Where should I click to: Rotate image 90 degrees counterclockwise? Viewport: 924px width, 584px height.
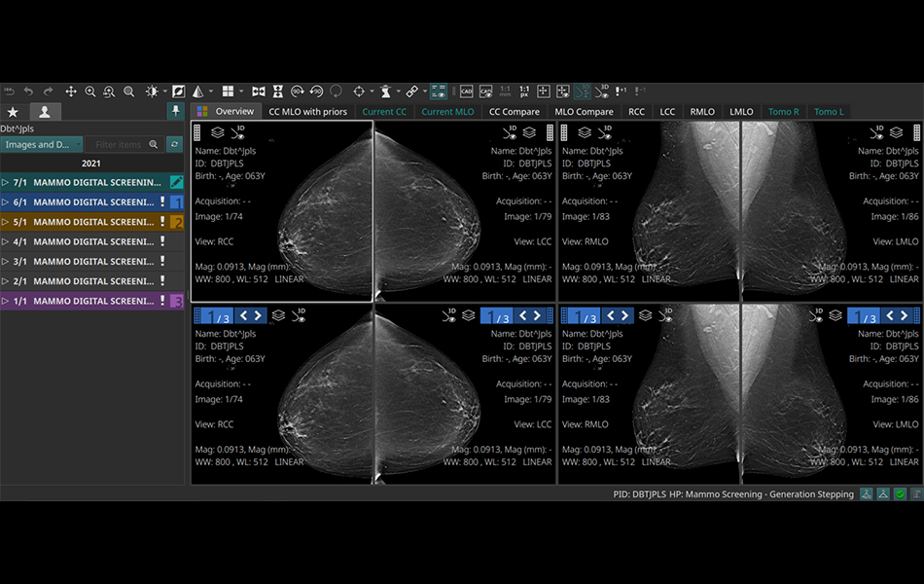click(x=316, y=91)
